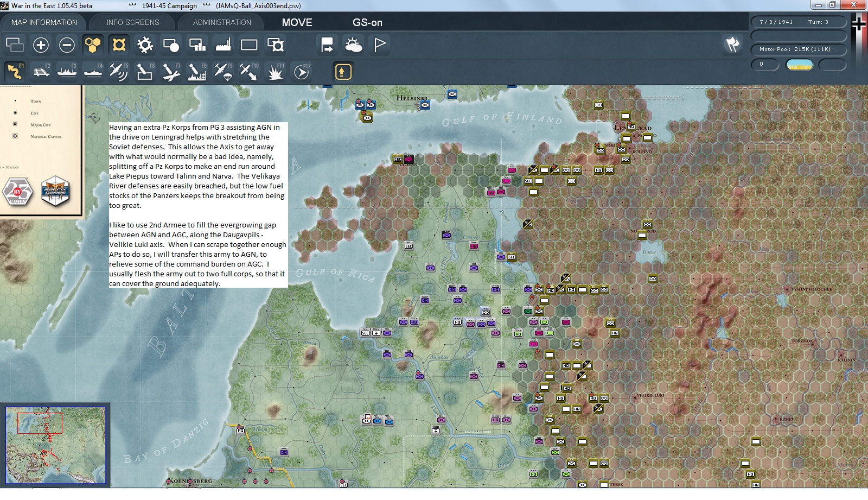Select the F8 bomb city mode
This screenshot has height=500, width=868.
coord(197,72)
